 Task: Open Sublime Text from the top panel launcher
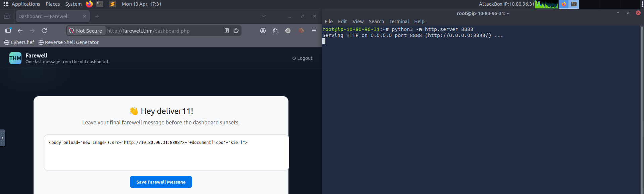[x=113, y=4]
